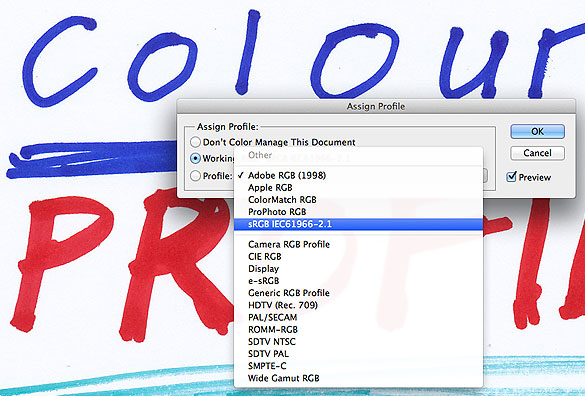The width and height of the screenshot is (585, 396).
Task: Pick the Display profile entry
Action: click(358, 269)
